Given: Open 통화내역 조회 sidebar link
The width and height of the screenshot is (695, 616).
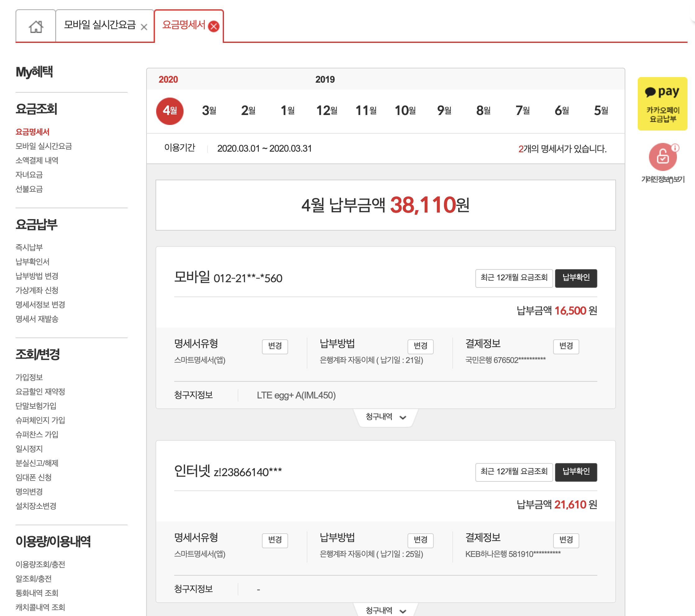Looking at the screenshot, I should click(37, 593).
